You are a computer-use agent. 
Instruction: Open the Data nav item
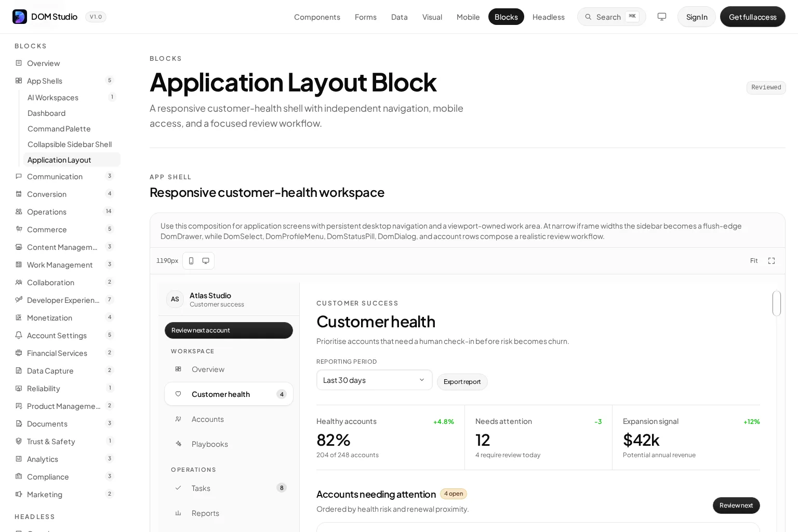[400, 17]
